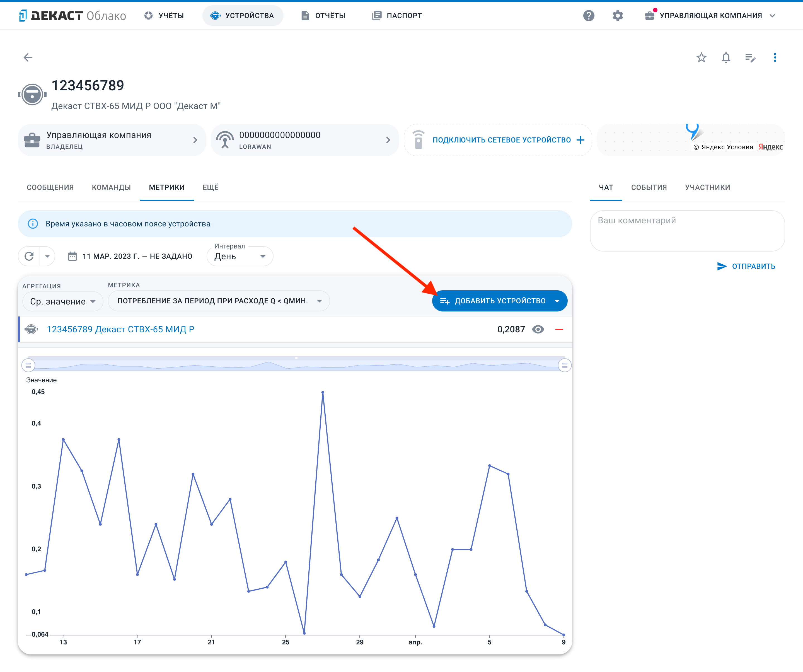Click the right range slider handle

[564, 365]
